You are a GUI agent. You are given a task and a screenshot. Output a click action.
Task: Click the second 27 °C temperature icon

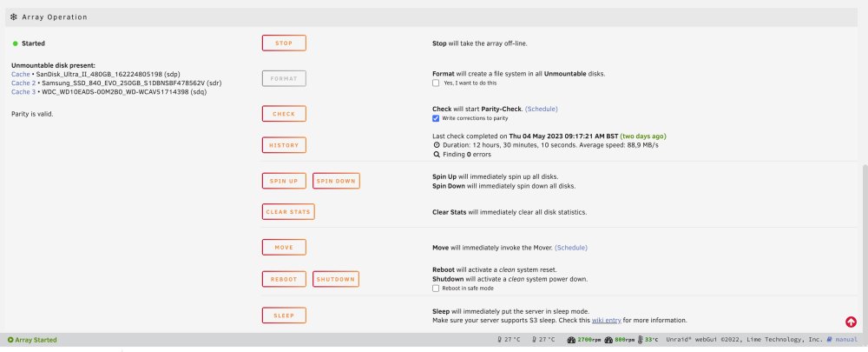coord(534,340)
